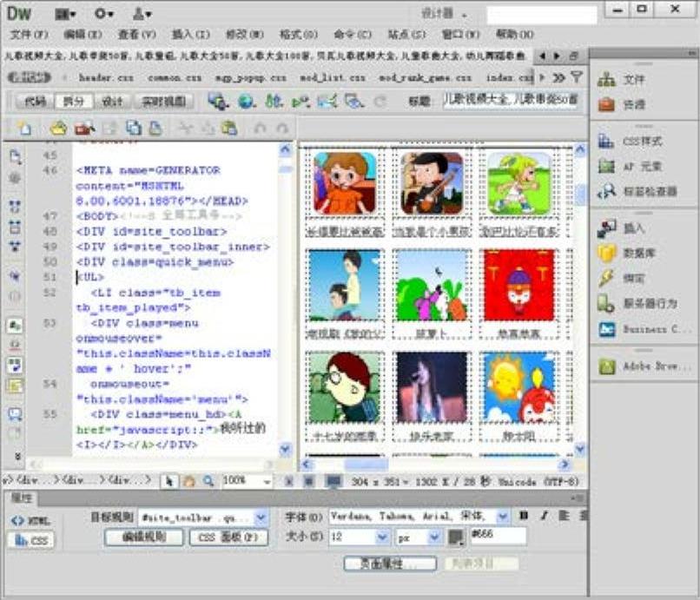
Task: Switch to the mod_list.css related file
Action: click(333, 77)
